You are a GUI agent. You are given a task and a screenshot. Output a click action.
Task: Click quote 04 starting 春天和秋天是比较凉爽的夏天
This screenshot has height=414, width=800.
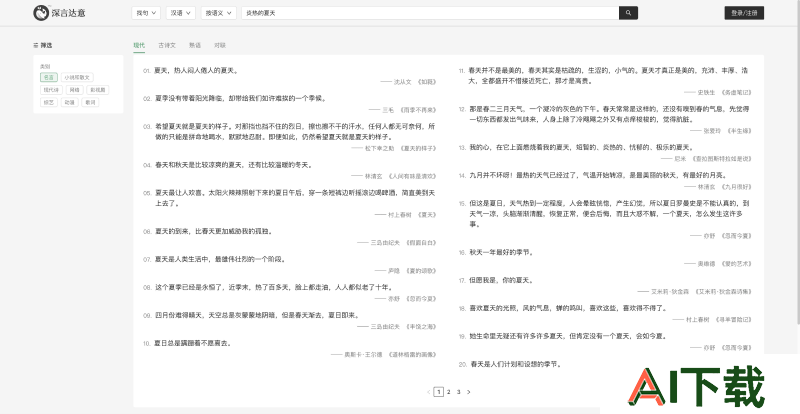233,165
